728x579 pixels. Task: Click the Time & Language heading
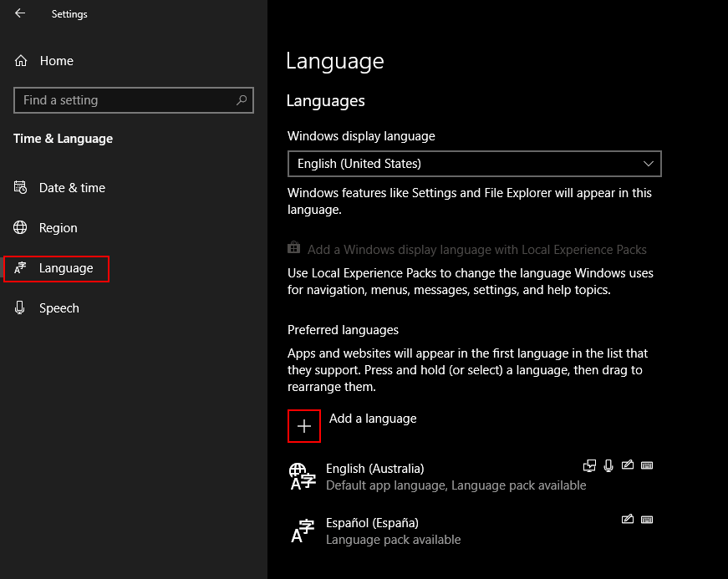(x=64, y=139)
